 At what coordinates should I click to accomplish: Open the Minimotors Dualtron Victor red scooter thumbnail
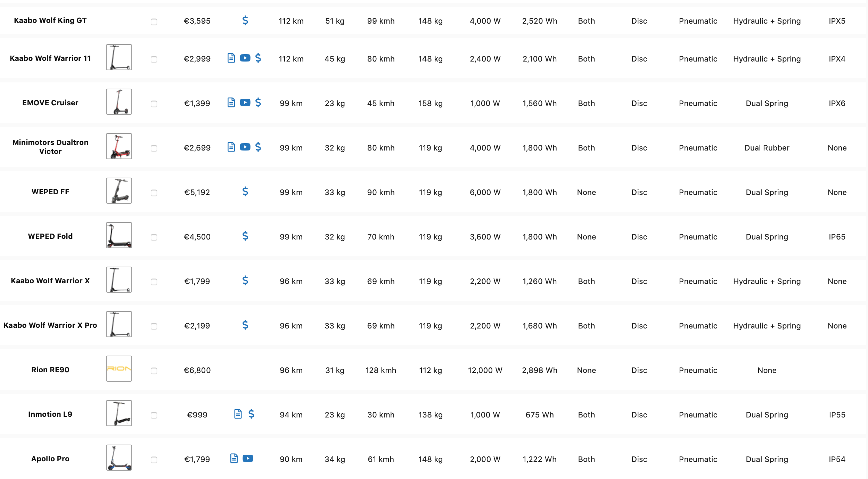(119, 146)
